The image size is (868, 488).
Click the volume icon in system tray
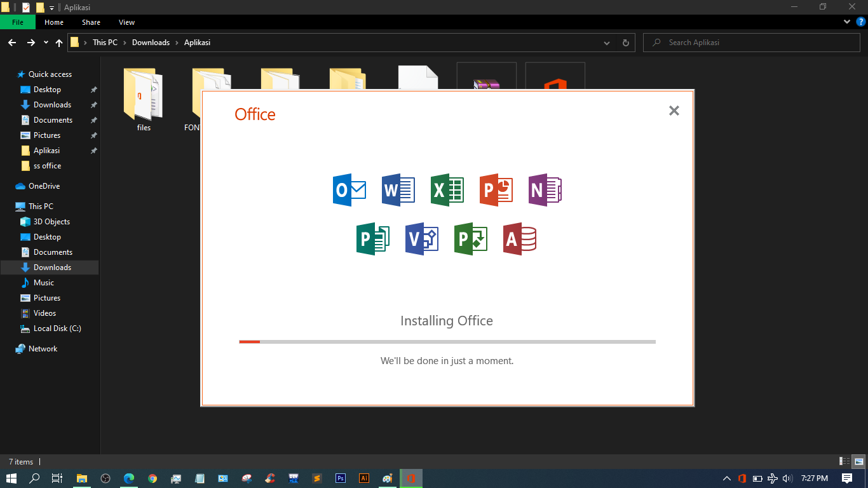click(787, 478)
